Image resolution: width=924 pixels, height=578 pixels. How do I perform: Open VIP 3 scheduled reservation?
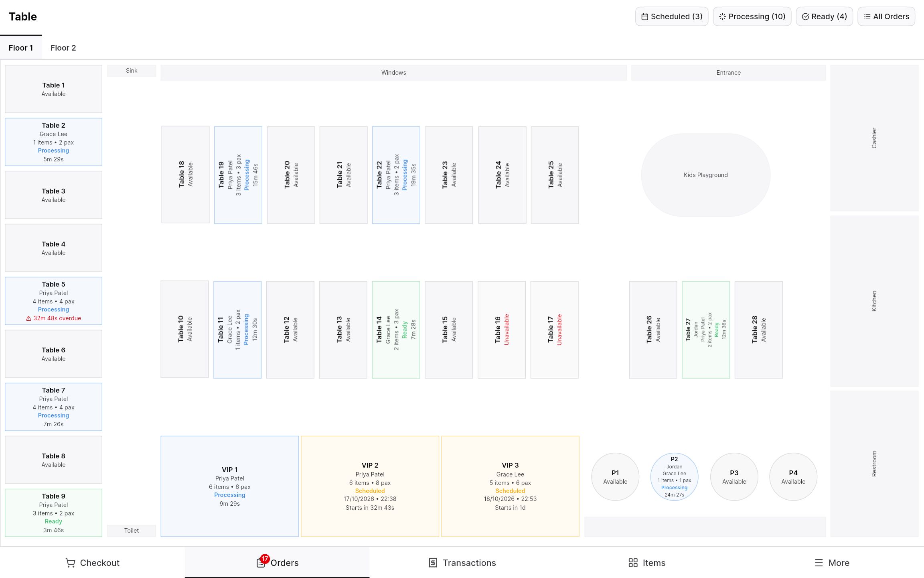tap(510, 486)
